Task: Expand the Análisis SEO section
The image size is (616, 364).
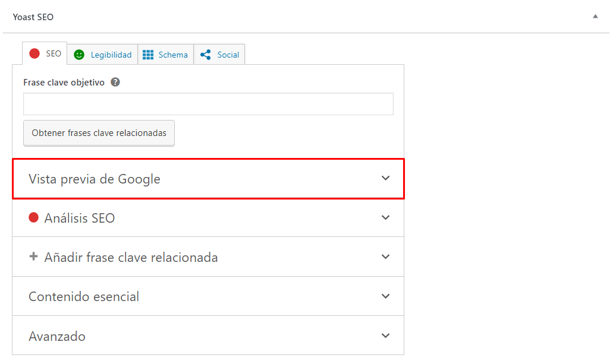Action: pos(208,217)
